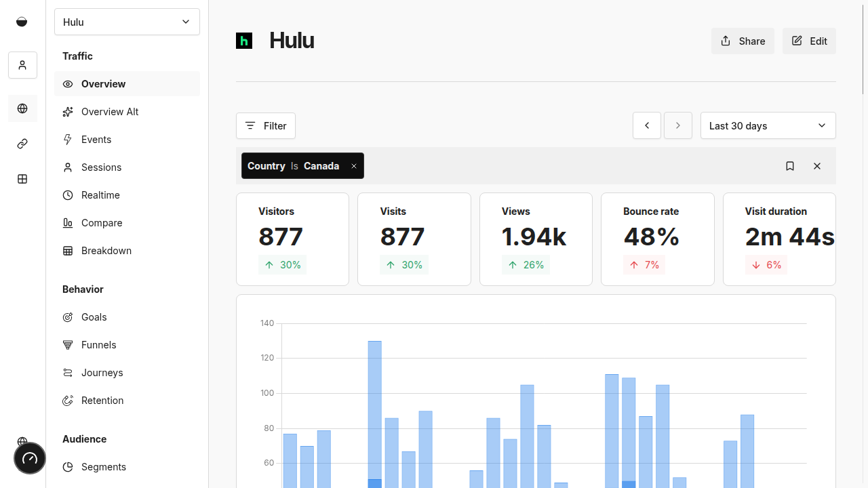Screen dimensions: 868x488
Task: Click the Share button
Action: point(743,41)
